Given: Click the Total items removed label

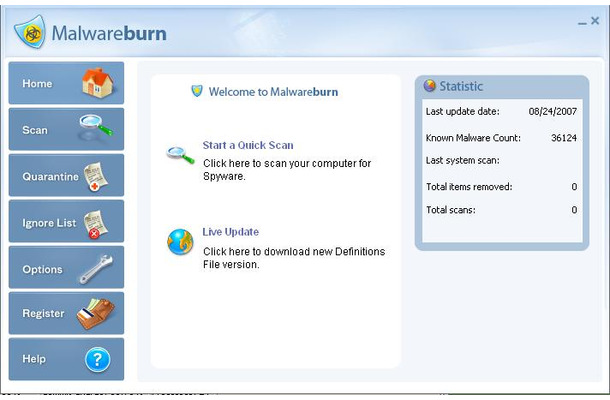Looking at the screenshot, I should [469, 187].
